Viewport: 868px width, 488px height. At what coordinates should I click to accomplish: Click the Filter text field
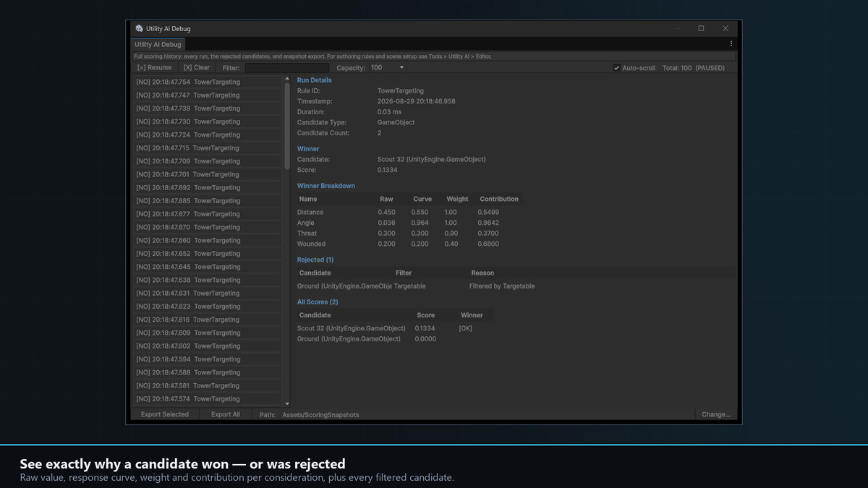click(x=287, y=68)
